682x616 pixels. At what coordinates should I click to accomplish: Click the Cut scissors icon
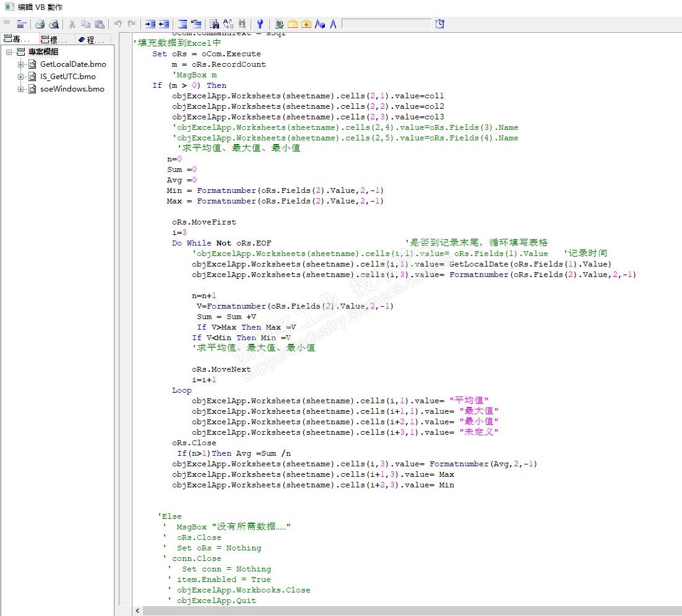(x=72, y=24)
